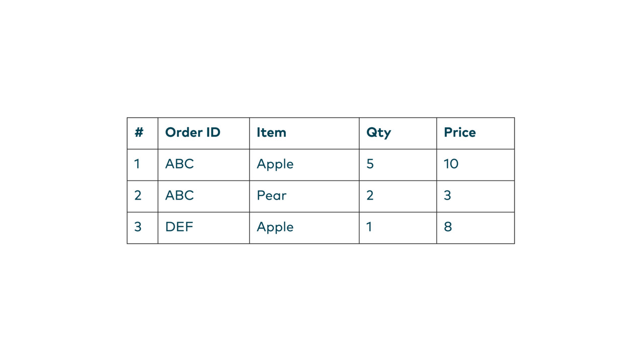
Task: Select the ABC Order ID in row 2
Action: tap(203, 196)
